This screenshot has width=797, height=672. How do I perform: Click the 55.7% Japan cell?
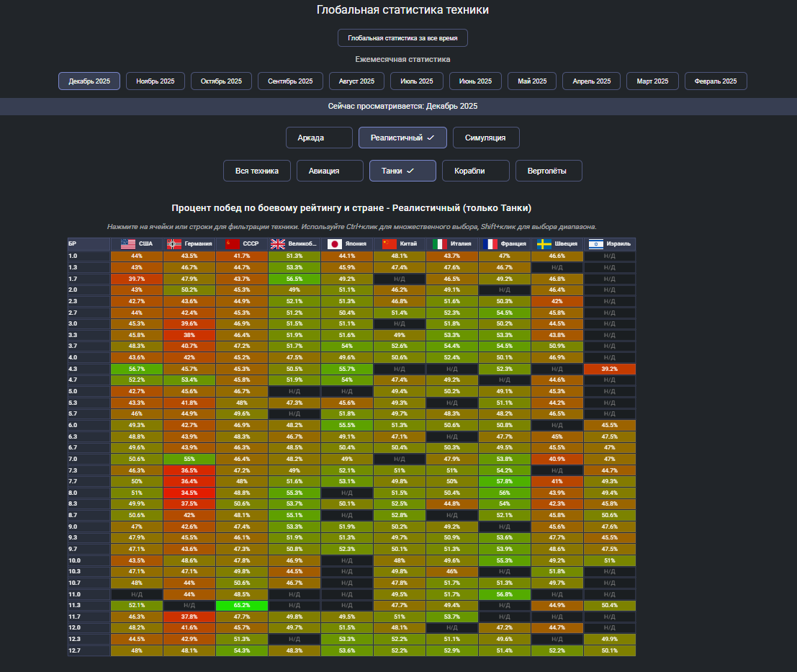tap(346, 369)
